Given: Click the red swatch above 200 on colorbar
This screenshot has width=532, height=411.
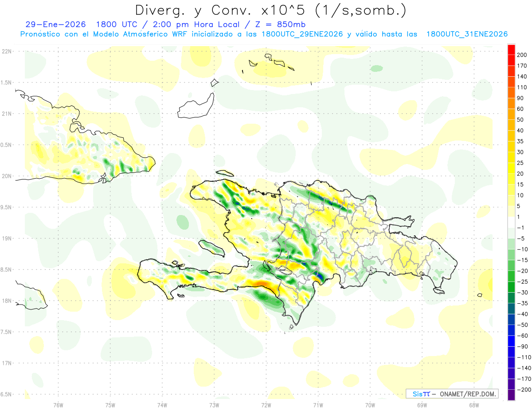Looking at the screenshot, I should pos(512,49).
